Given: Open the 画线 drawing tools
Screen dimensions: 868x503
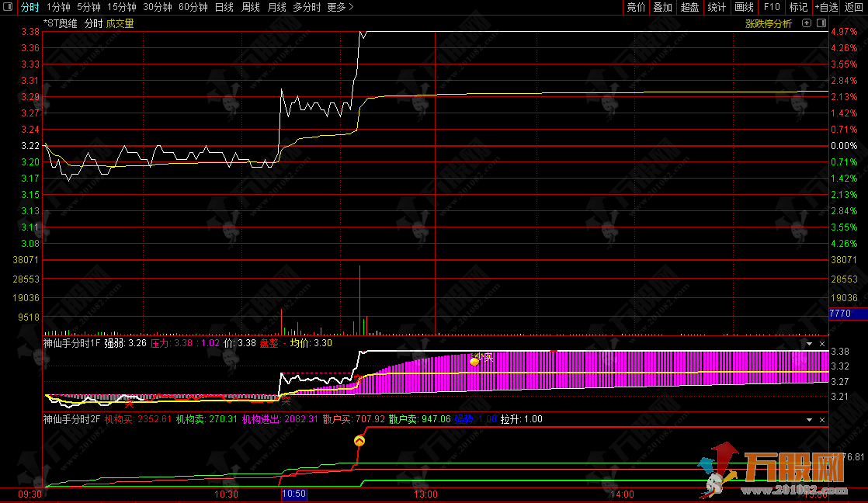Looking at the screenshot, I should click(744, 7).
